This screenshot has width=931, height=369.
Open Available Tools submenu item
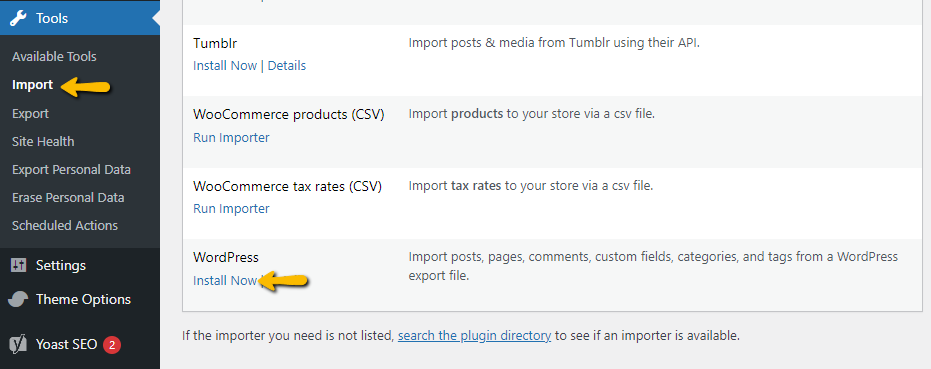coord(54,56)
